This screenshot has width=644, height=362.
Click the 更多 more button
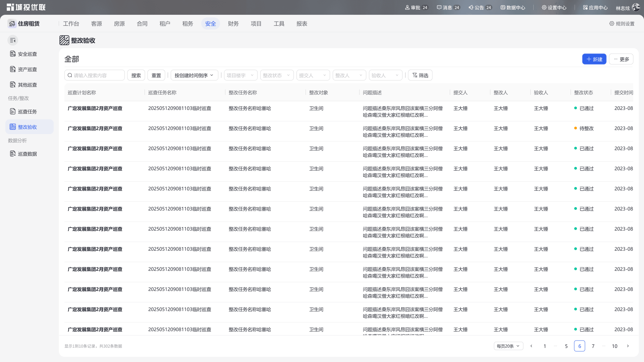(621, 59)
